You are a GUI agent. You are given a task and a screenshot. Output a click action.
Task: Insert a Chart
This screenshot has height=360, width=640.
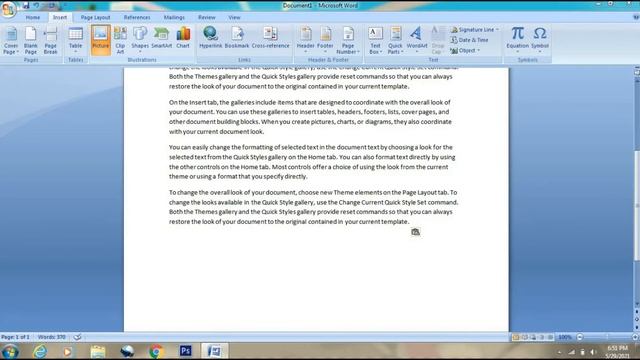pos(183,38)
